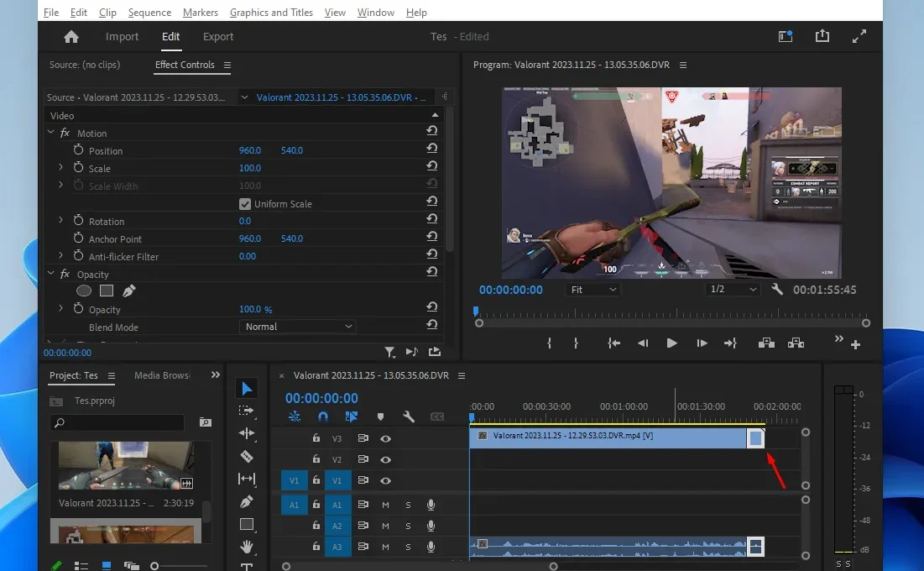Screen dimensions: 924x571
Task: Mute audio track A3
Action: (x=385, y=547)
